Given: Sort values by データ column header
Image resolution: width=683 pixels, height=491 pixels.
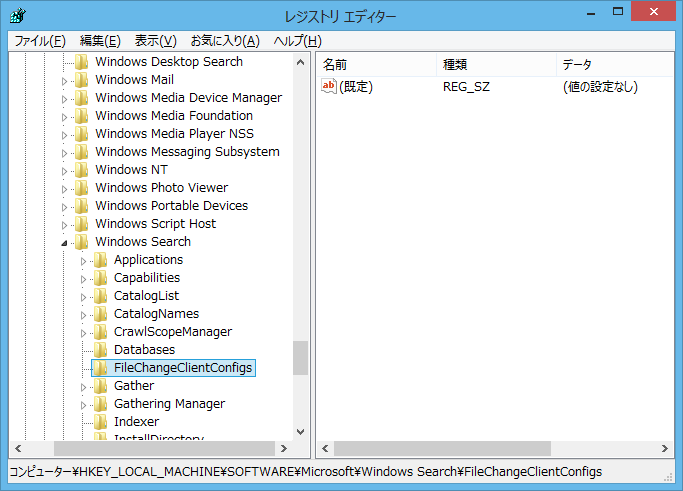Looking at the screenshot, I should click(x=615, y=64).
